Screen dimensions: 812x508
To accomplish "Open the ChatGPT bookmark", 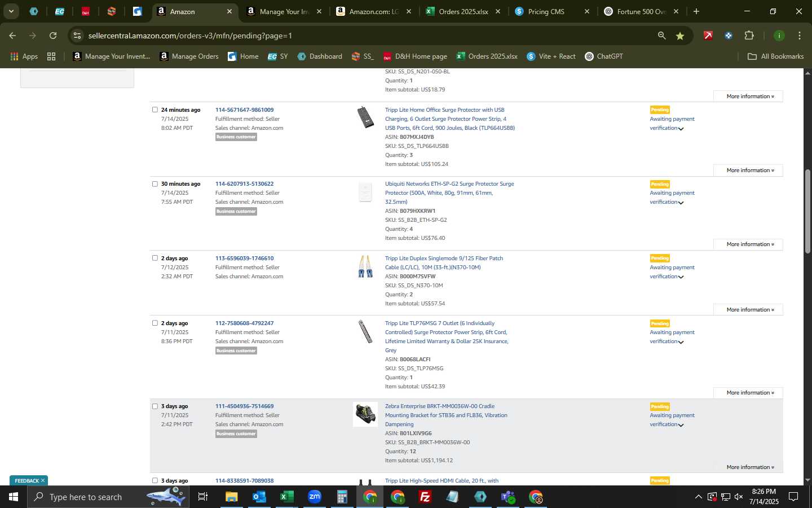I will pos(603,56).
